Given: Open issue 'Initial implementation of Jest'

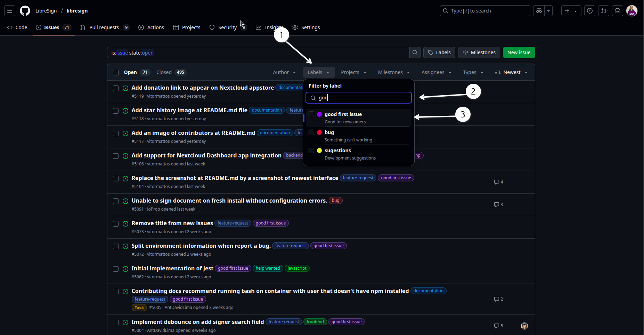Looking at the screenshot, I should coord(172,268).
